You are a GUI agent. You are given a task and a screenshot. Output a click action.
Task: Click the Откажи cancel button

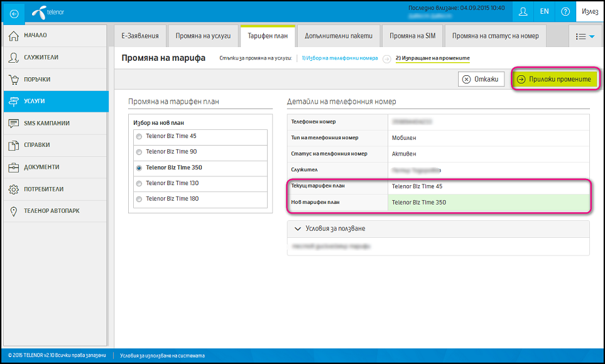click(x=481, y=79)
